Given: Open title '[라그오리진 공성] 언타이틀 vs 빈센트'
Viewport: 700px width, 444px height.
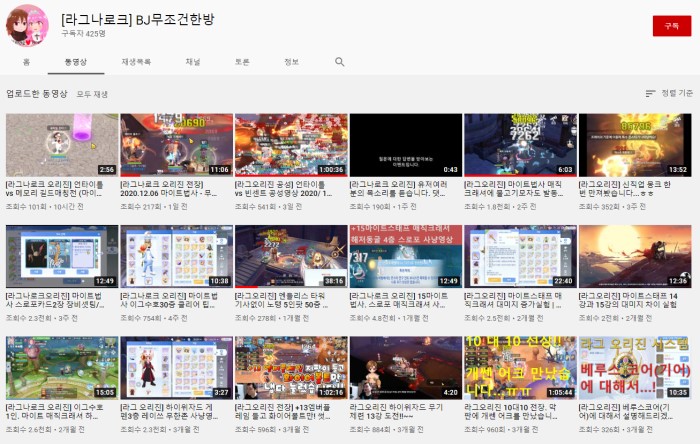Looking at the screenshot, I should [x=284, y=189].
